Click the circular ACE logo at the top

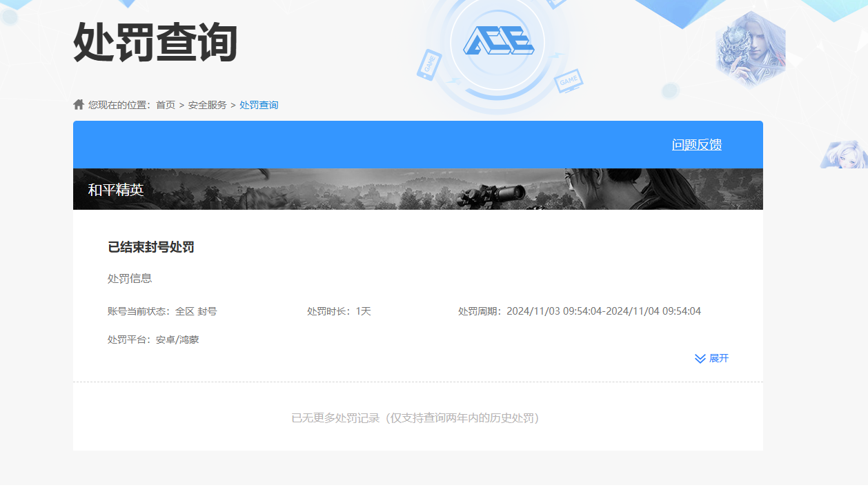pyautogui.click(x=500, y=41)
